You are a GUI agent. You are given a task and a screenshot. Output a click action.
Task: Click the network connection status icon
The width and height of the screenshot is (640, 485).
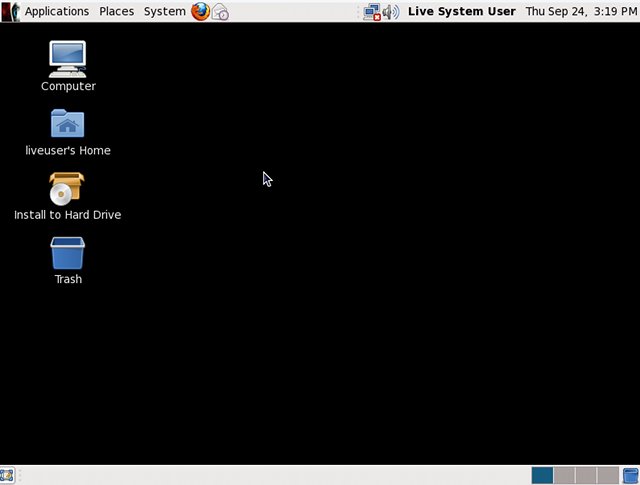pyautogui.click(x=372, y=12)
